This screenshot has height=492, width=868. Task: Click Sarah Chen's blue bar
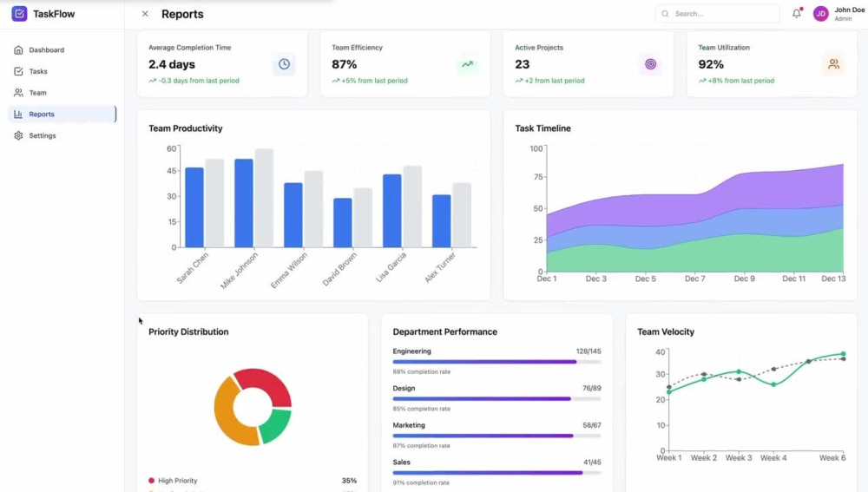point(194,207)
